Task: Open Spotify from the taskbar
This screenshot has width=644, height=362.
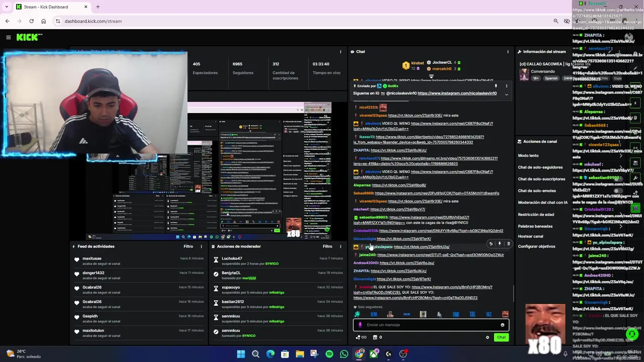Action: click(329, 354)
